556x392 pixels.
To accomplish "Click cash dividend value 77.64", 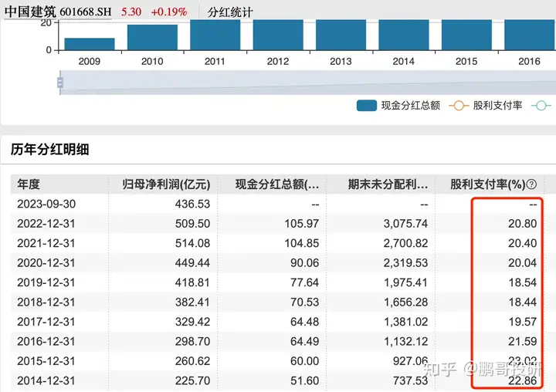I will pos(304,282).
